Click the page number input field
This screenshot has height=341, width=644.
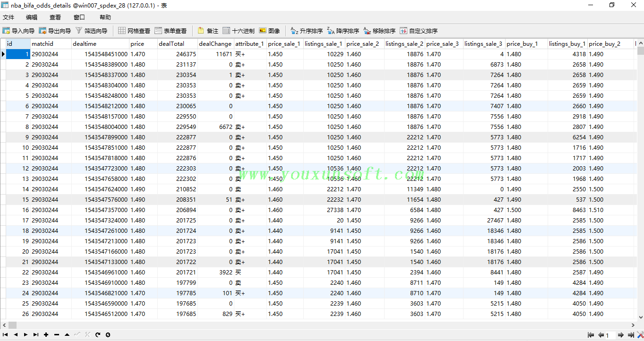coord(610,335)
